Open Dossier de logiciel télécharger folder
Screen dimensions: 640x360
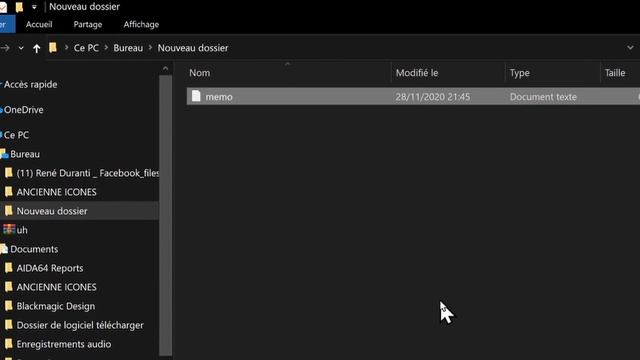[x=80, y=325]
